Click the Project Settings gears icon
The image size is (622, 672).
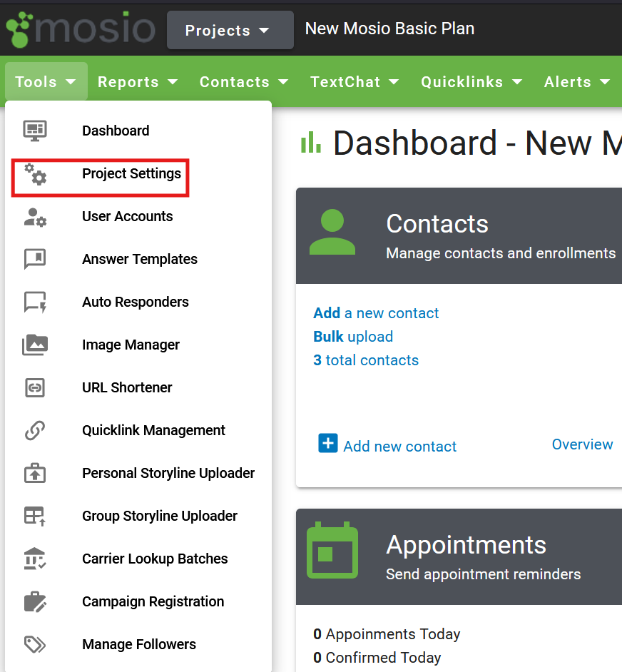coord(35,174)
